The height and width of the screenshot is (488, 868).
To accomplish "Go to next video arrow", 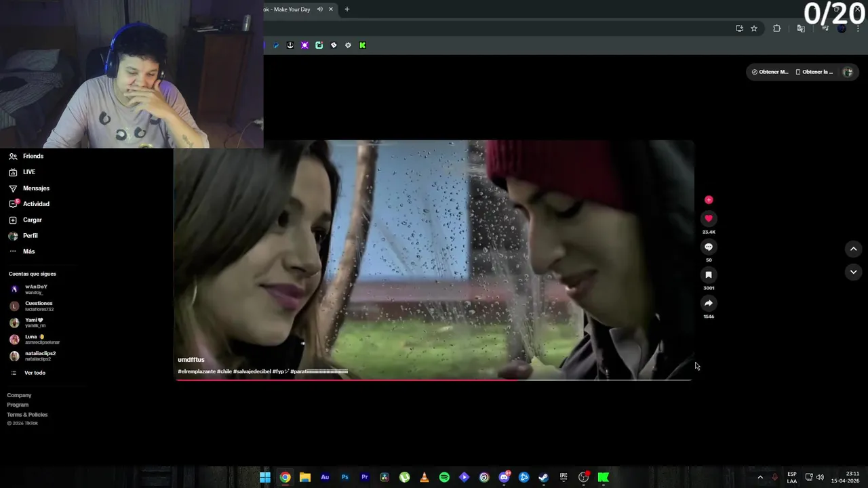I will tap(854, 272).
